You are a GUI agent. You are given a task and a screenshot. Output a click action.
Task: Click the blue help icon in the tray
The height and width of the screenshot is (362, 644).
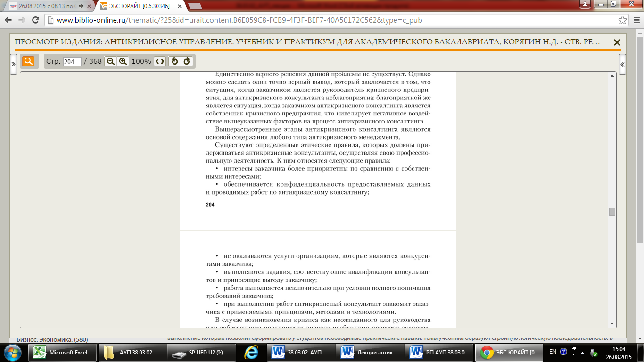[x=563, y=352]
